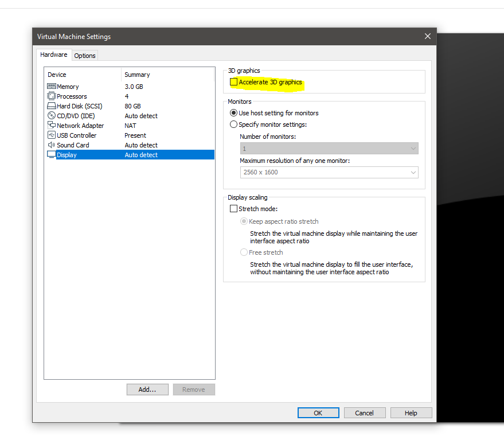Click the Display monitor icon
The height and width of the screenshot is (444, 504).
coord(52,155)
